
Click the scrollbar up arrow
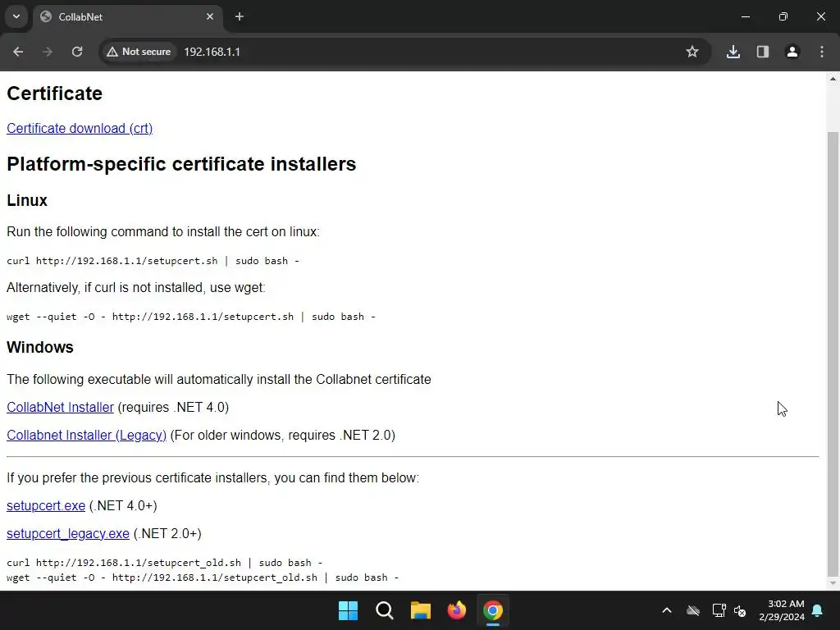tap(833, 79)
